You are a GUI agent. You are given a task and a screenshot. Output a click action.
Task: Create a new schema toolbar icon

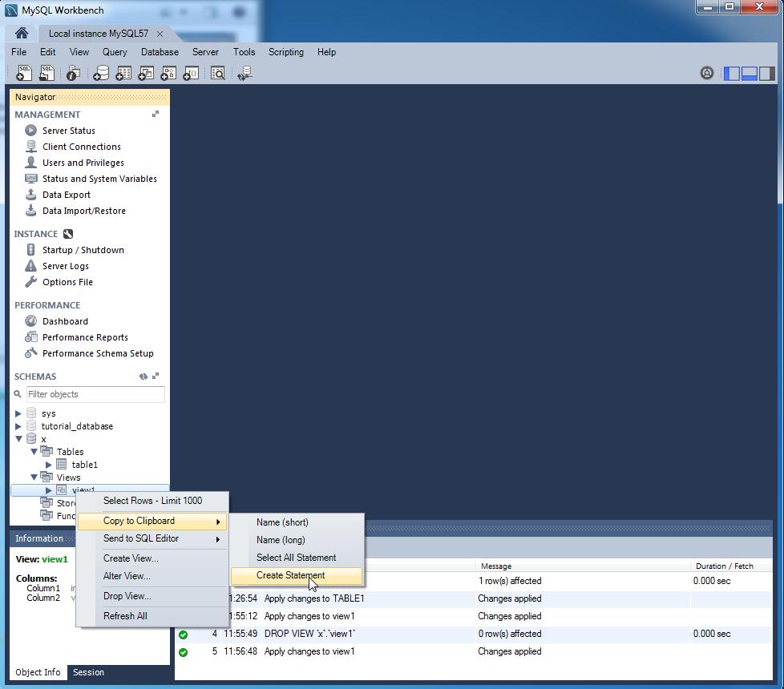point(100,73)
